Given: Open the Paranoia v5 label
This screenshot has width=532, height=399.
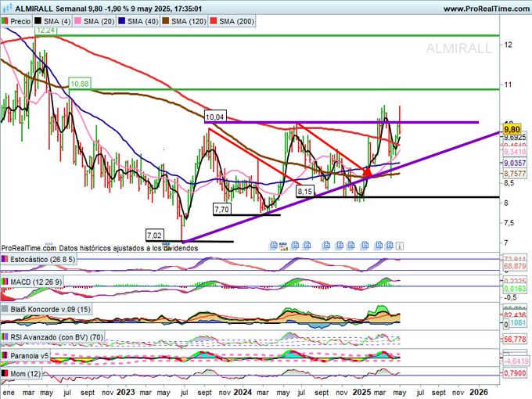Looking at the screenshot, I should coord(30,355).
